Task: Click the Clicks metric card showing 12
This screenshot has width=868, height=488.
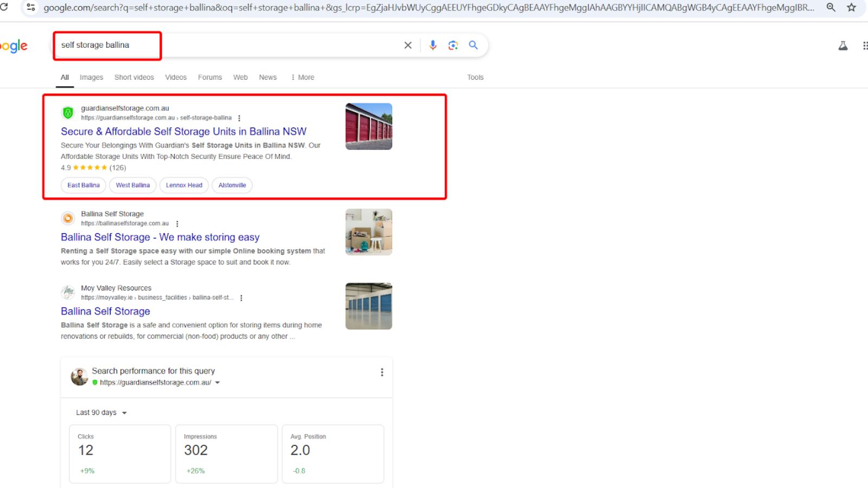Action: pyautogui.click(x=120, y=454)
